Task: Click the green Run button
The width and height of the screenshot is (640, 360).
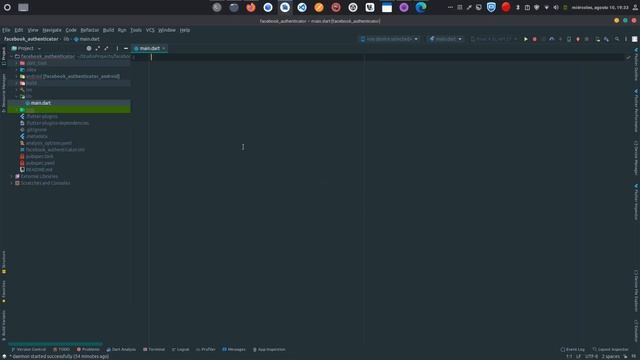Action: tap(526, 39)
